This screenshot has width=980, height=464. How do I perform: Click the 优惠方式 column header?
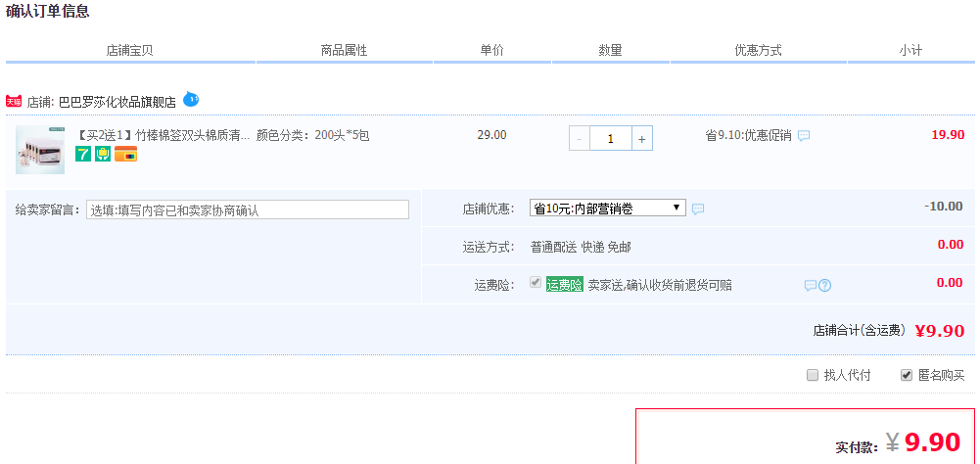tap(758, 51)
